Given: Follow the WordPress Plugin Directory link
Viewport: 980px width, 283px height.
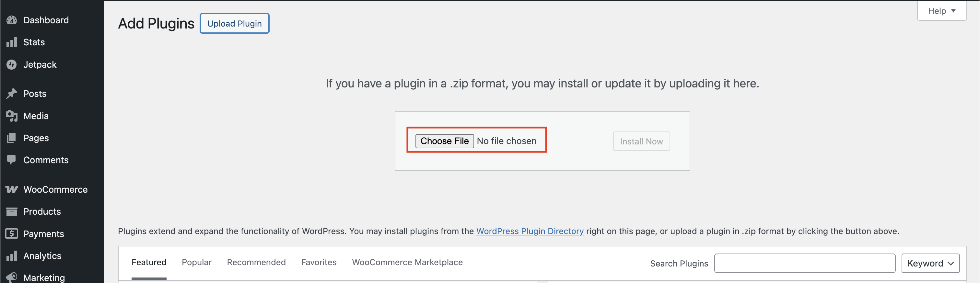Looking at the screenshot, I should (530, 231).
